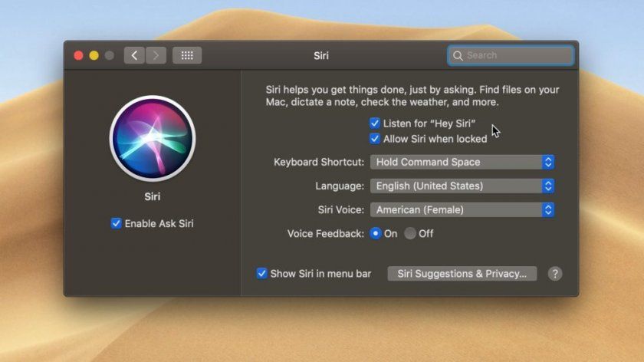Screen dimensions: 644x362
Task: Click the Siri window title text
Action: [x=321, y=55]
